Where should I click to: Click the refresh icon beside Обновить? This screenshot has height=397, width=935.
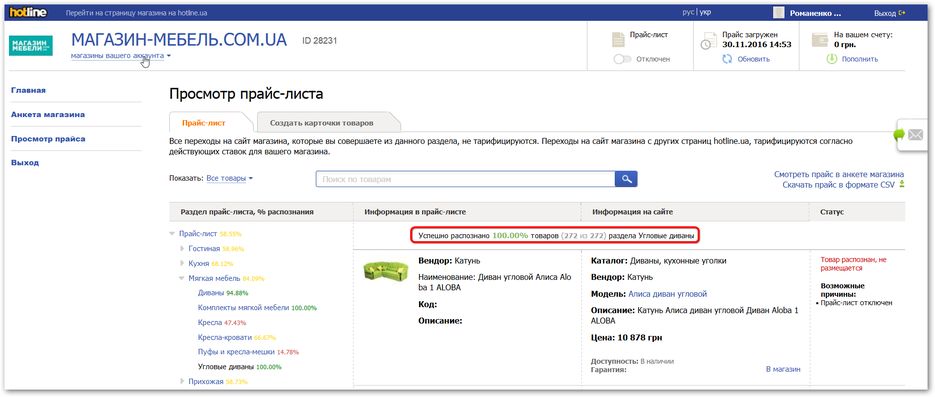[727, 59]
